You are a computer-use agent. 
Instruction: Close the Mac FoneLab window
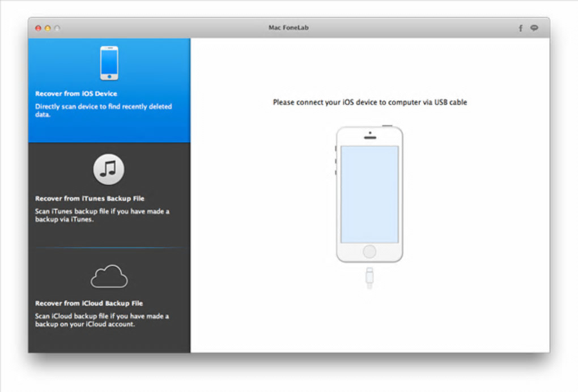38,28
